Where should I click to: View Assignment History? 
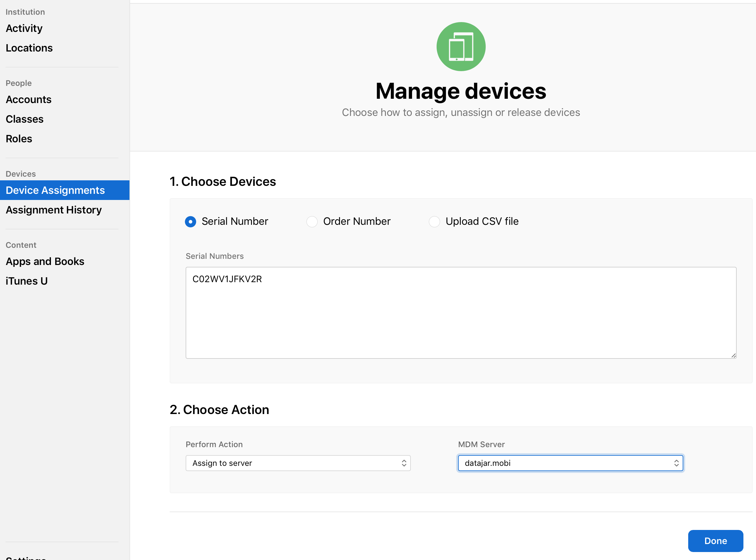(54, 210)
